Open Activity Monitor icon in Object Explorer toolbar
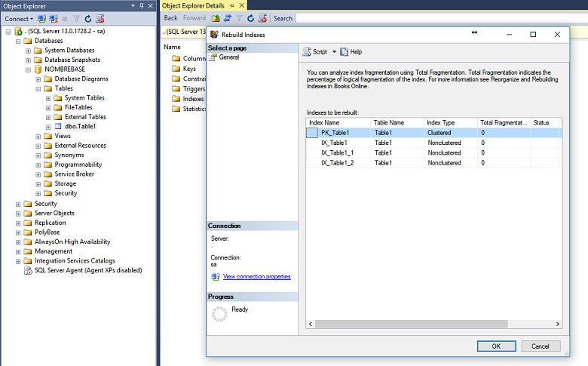The image size is (588, 366). point(100,19)
